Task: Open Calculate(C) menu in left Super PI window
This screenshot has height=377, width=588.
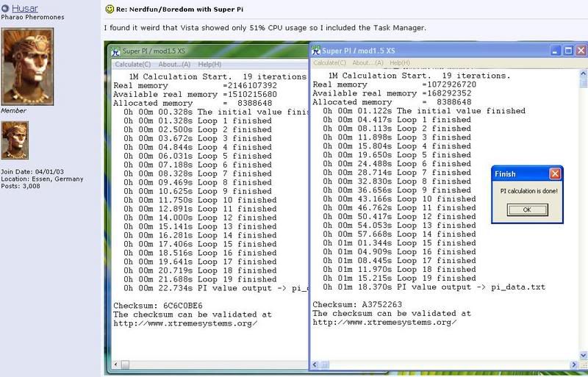Action: click(133, 64)
